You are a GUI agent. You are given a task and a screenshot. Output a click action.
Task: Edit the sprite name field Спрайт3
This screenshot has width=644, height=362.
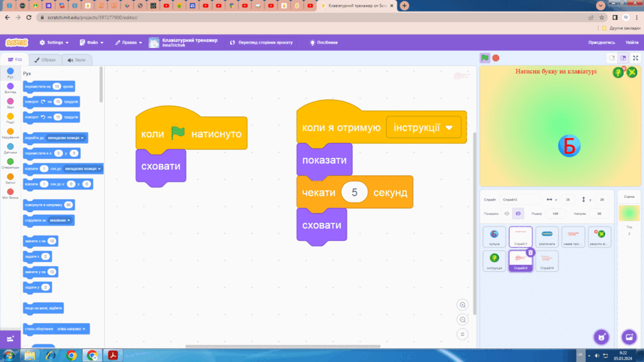click(x=521, y=199)
